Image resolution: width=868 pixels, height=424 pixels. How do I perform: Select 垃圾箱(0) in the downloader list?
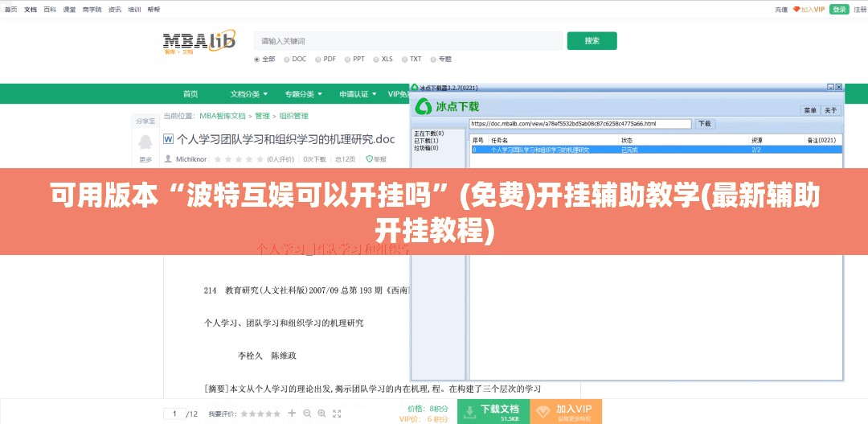coord(426,148)
